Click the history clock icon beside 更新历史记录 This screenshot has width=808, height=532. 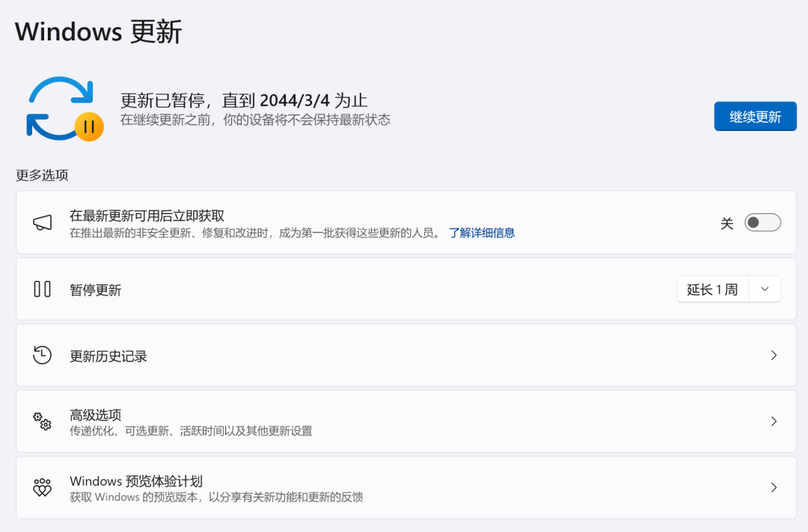click(43, 355)
